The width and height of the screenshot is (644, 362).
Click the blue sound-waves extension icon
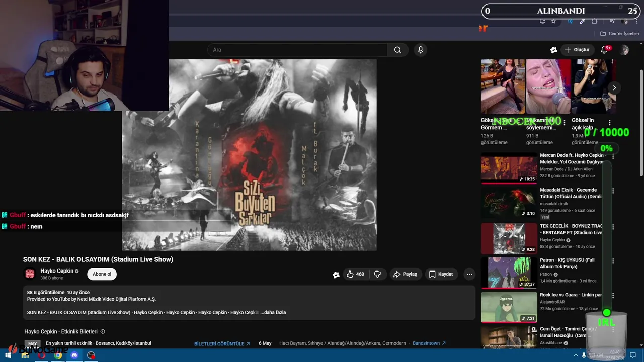[570, 21]
